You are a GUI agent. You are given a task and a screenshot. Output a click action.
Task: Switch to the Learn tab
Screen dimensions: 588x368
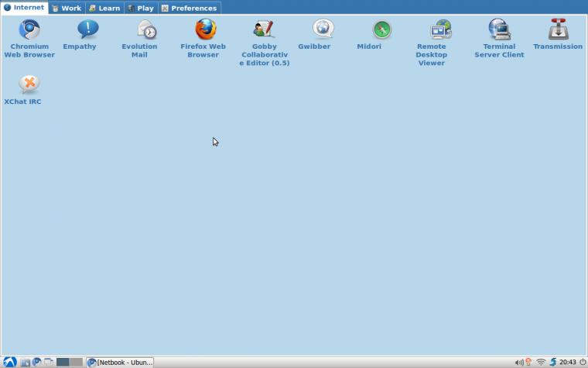[104, 8]
